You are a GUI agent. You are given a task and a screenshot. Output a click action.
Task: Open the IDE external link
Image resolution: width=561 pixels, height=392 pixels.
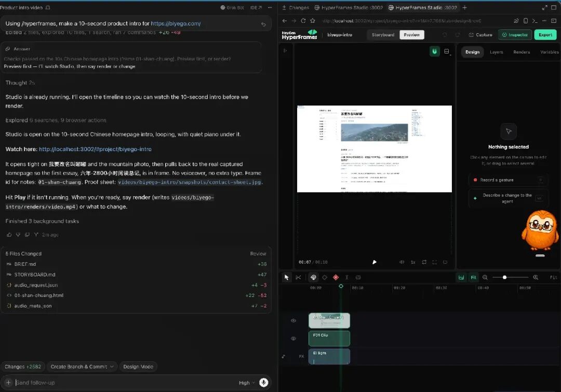click(256, 7)
